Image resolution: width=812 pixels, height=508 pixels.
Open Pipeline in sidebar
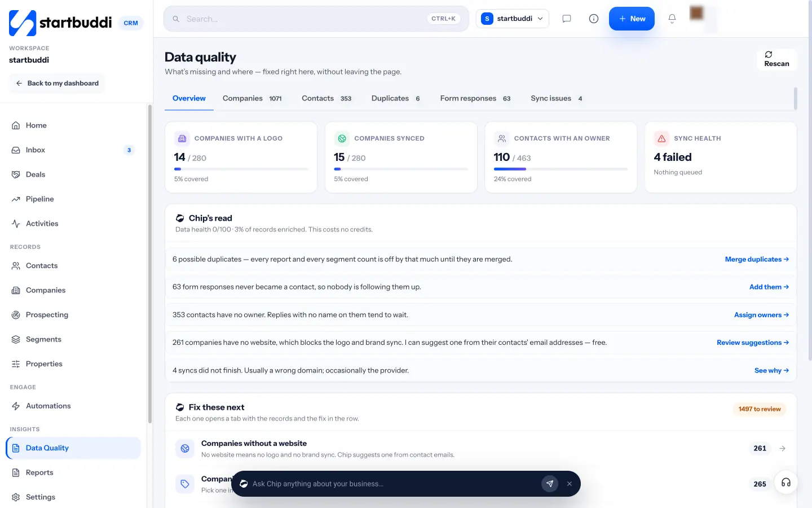(73, 199)
